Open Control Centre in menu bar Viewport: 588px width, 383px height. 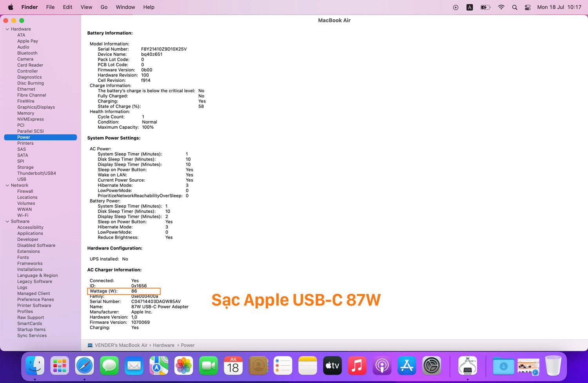pyautogui.click(x=528, y=7)
